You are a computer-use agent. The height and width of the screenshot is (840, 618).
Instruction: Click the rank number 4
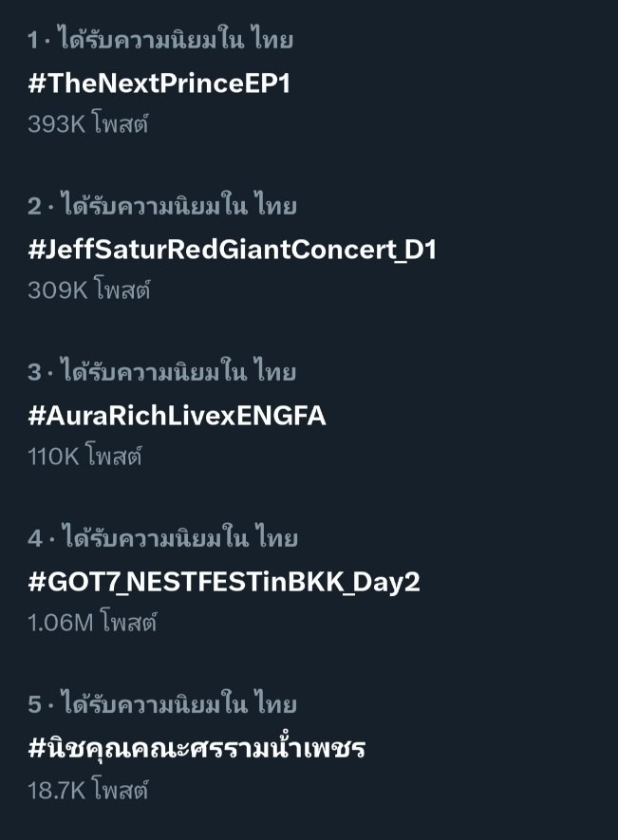pyautogui.click(x=35, y=538)
